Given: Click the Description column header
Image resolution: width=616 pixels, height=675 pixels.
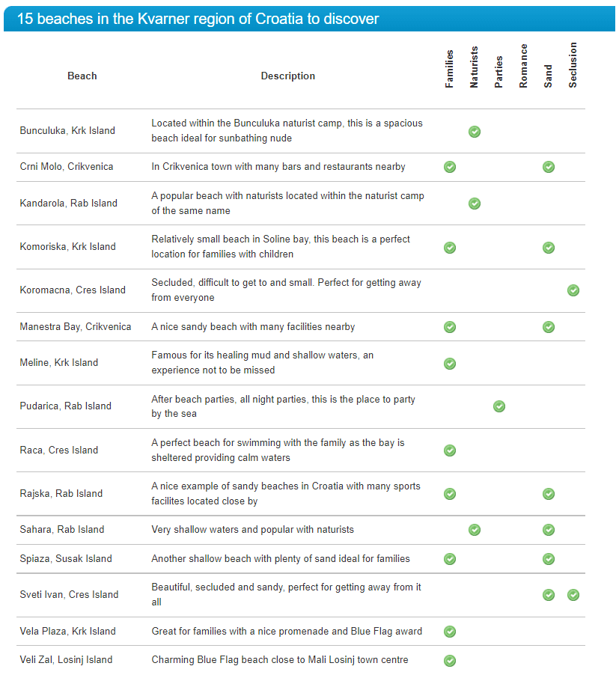Looking at the screenshot, I should [x=288, y=76].
